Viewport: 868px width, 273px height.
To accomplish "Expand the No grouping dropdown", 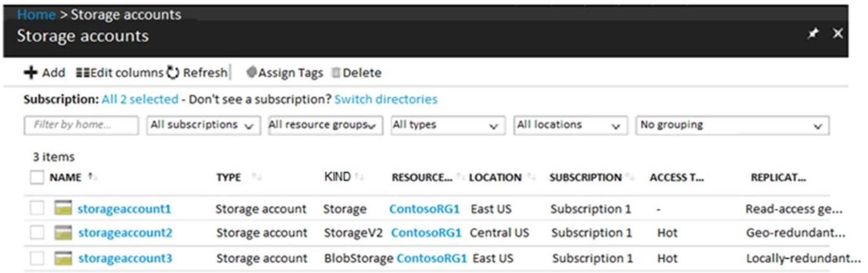I will [732, 125].
